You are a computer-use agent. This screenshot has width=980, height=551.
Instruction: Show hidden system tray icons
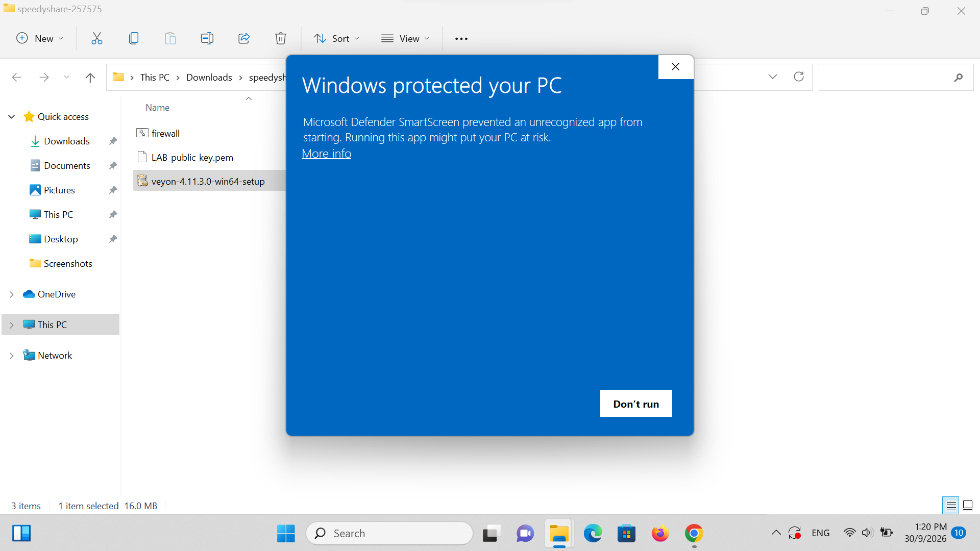pyautogui.click(x=776, y=533)
